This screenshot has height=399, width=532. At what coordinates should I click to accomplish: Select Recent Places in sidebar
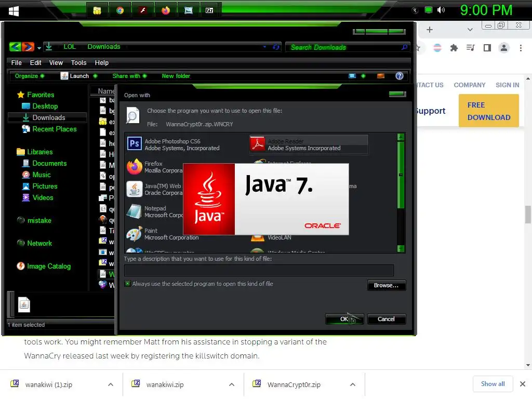pos(49,129)
